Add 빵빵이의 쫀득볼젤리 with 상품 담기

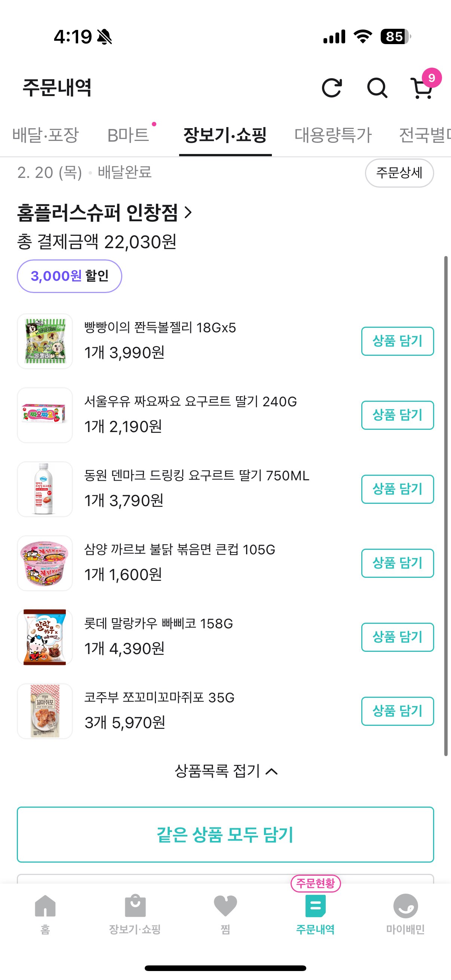point(398,341)
